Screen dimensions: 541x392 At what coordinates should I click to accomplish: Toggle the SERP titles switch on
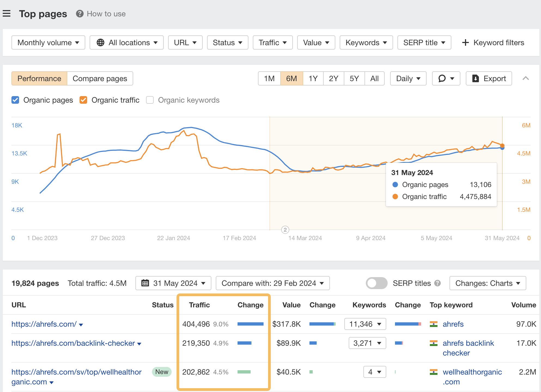pyautogui.click(x=377, y=283)
